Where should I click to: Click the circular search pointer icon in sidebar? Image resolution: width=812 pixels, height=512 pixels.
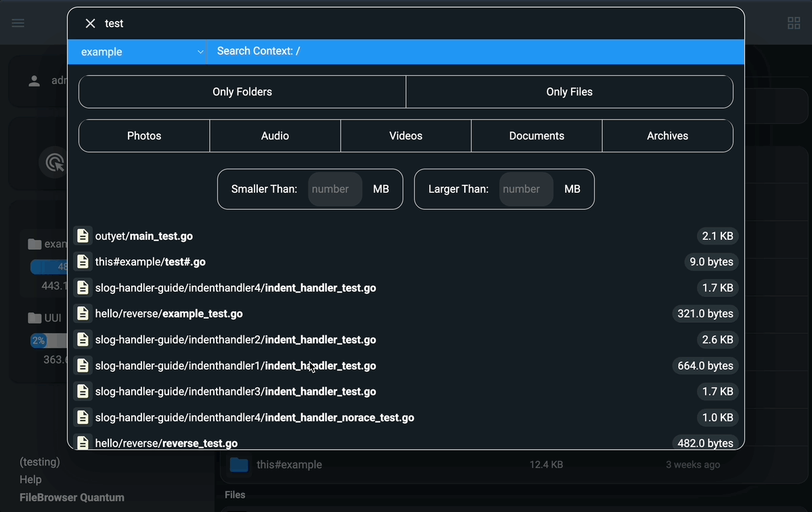click(54, 163)
